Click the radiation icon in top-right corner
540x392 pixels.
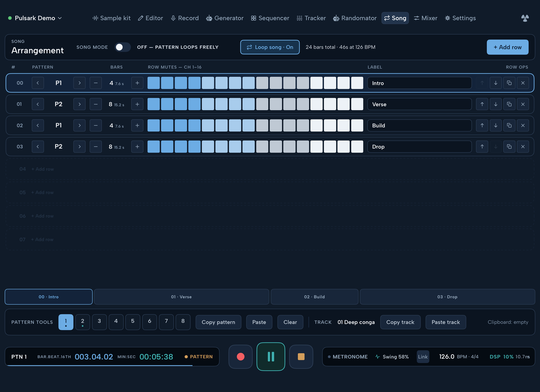point(525,18)
